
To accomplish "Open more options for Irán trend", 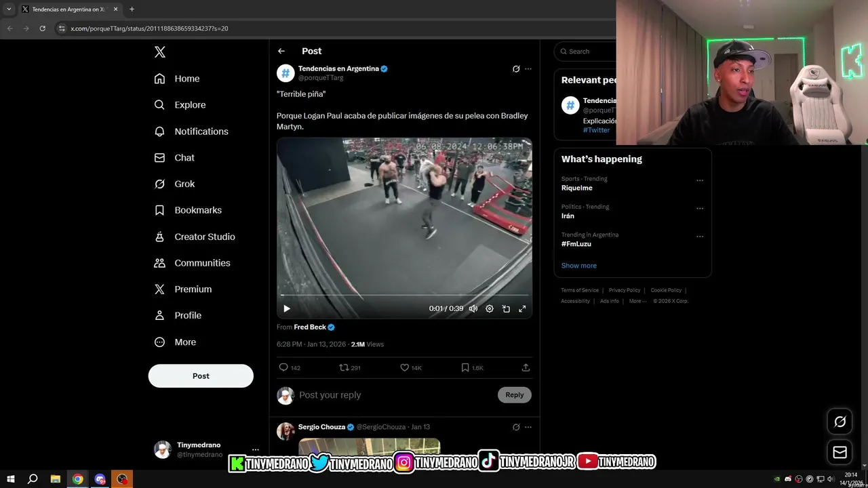I will (700, 208).
